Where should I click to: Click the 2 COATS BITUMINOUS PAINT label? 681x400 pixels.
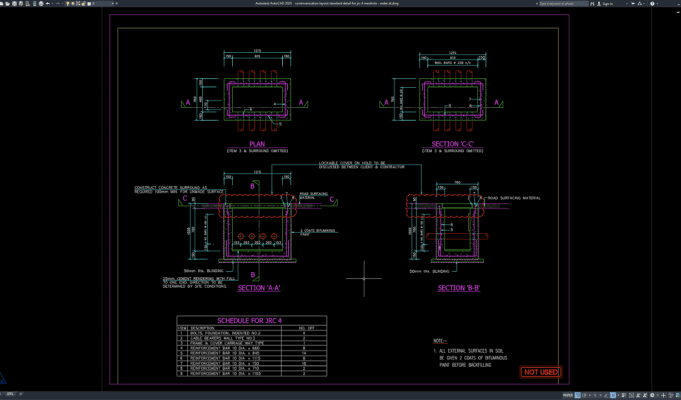pos(318,232)
